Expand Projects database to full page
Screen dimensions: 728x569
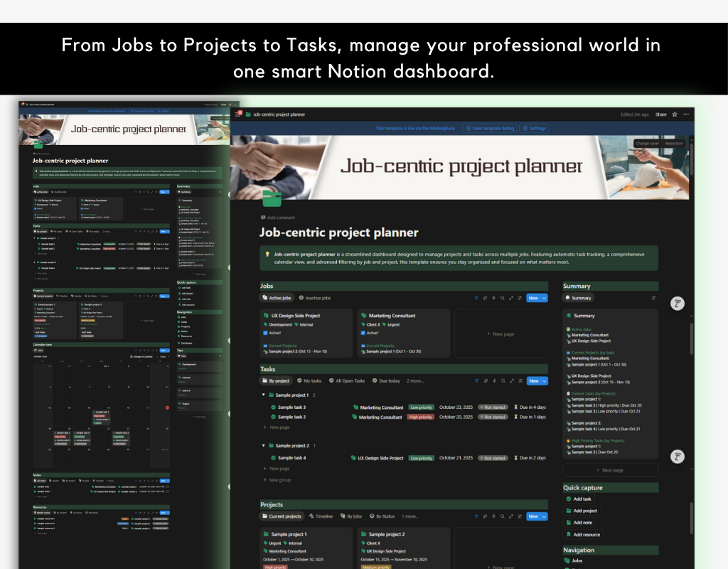[511, 516]
